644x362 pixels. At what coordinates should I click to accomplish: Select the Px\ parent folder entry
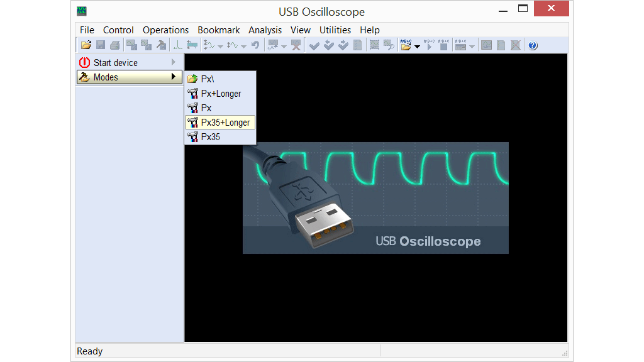point(220,79)
